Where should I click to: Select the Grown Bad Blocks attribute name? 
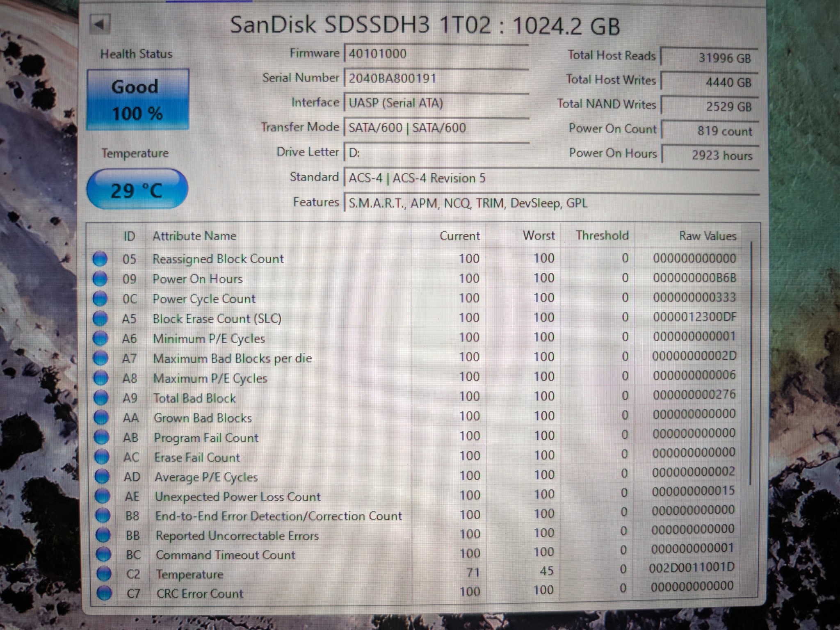203,418
